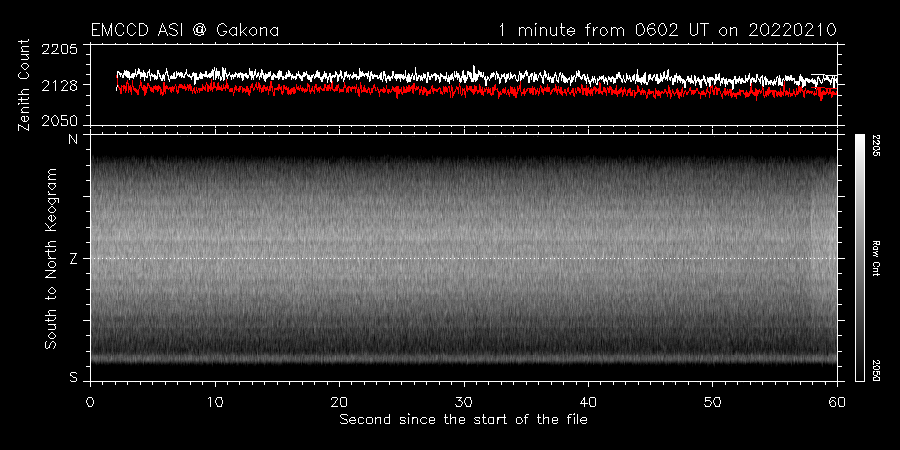Screen dimensions: 900x450
Task: Click the grayscale colorbar beside the keogram
Action: (x=859, y=258)
